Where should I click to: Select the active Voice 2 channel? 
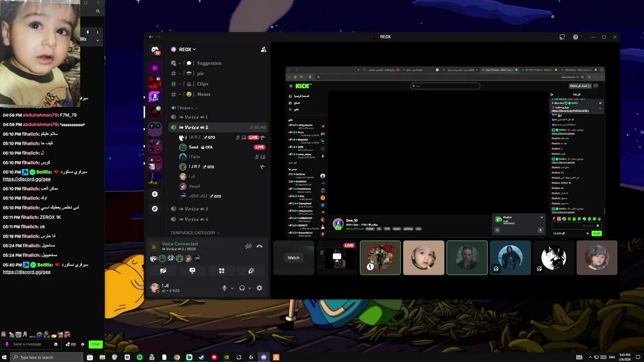(x=218, y=128)
